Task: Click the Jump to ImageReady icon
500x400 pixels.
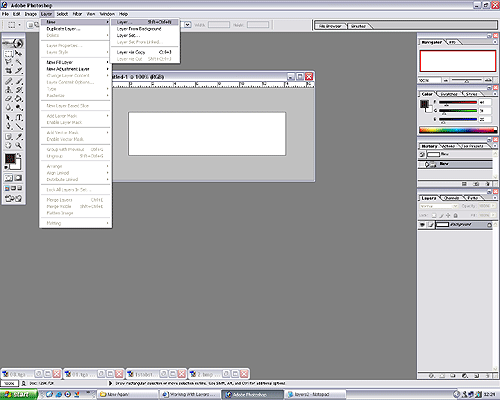Action: point(13,198)
